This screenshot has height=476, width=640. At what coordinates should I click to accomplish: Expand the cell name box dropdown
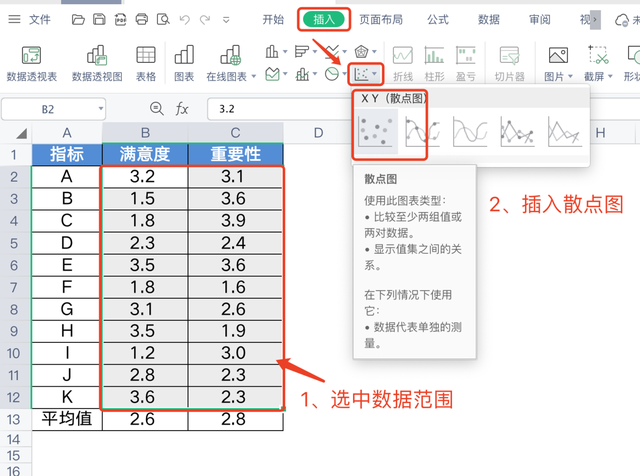pos(100,109)
